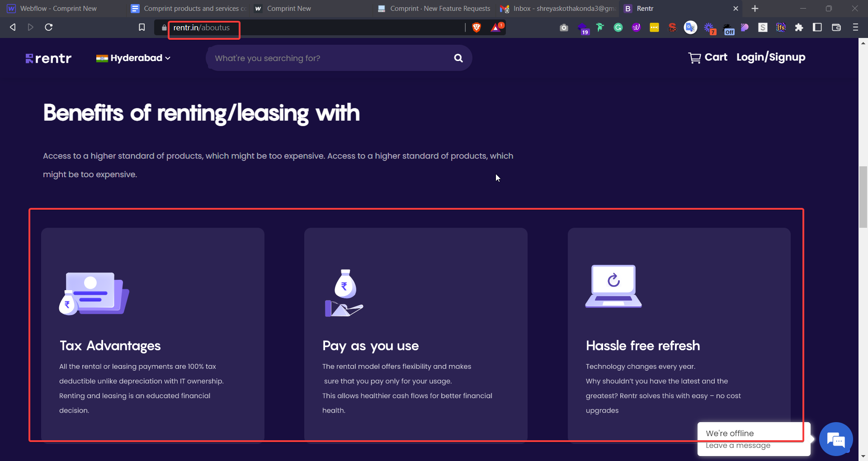Switch to the Comprint New tab
Viewport: 868px width, 461px height.
click(289, 9)
